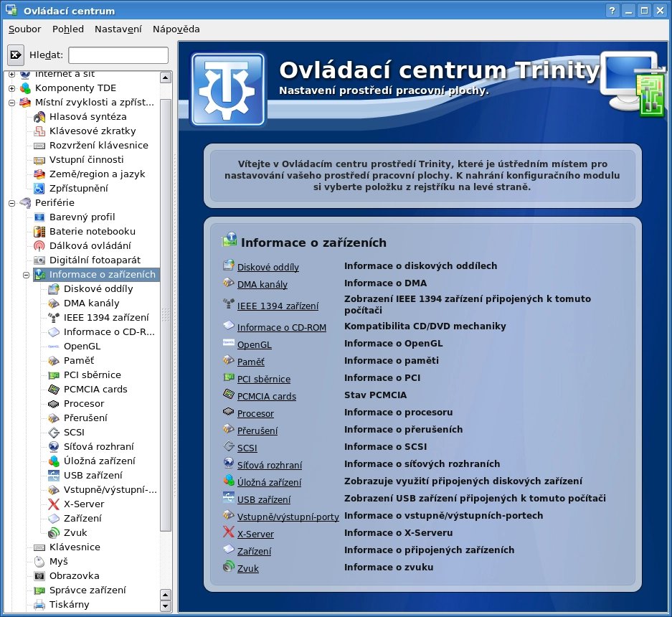Click the Klávesové zkratky icon in the tree
This screenshot has width=672, height=617.
39,131
